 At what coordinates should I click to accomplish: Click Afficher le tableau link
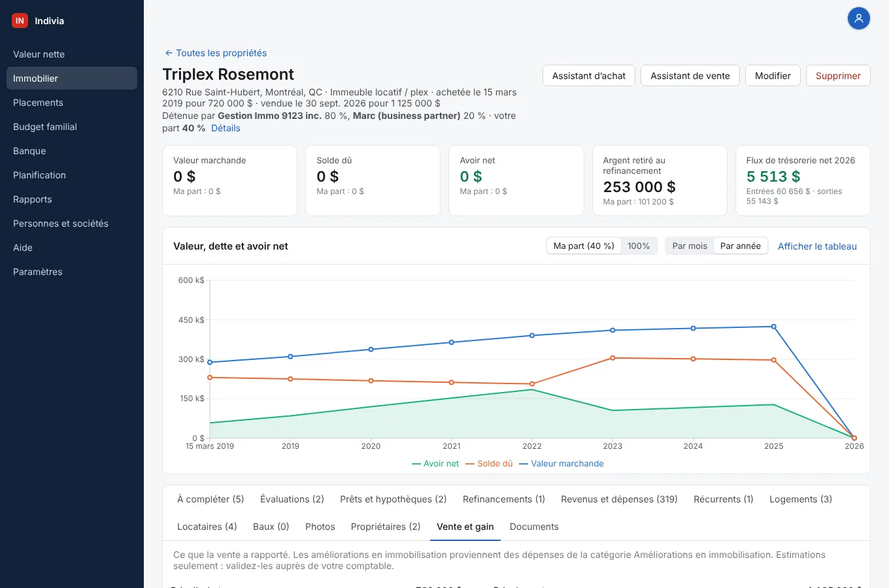pyautogui.click(x=817, y=246)
